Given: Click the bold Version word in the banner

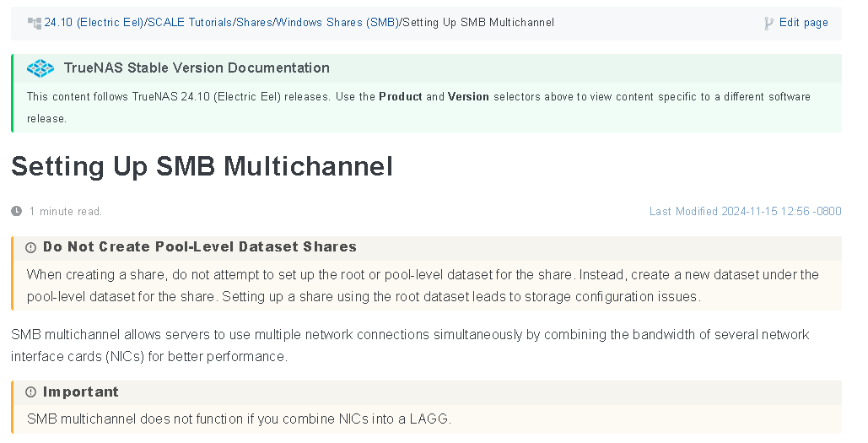Looking at the screenshot, I should [468, 96].
